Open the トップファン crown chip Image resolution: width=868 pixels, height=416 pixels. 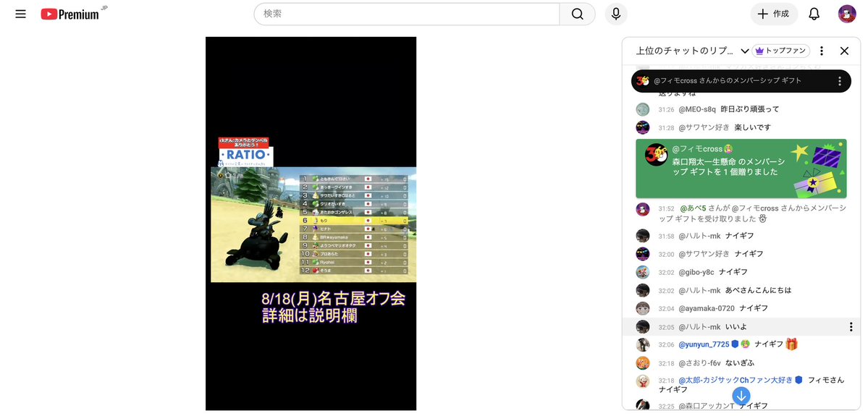(780, 51)
